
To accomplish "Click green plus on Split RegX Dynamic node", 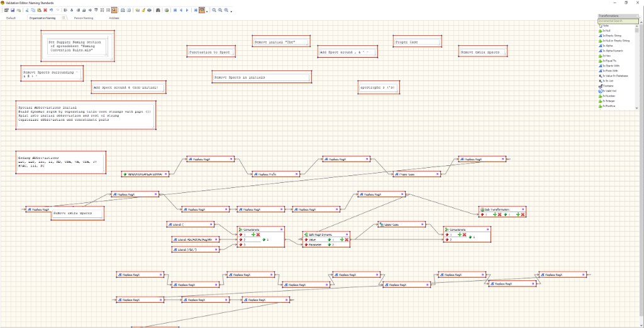I will click(x=342, y=239).
